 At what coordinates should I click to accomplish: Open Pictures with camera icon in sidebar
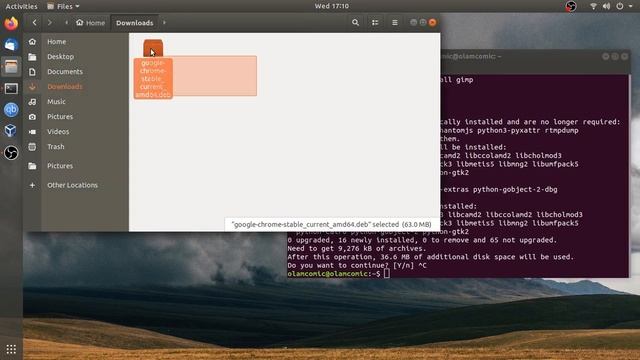point(60,117)
